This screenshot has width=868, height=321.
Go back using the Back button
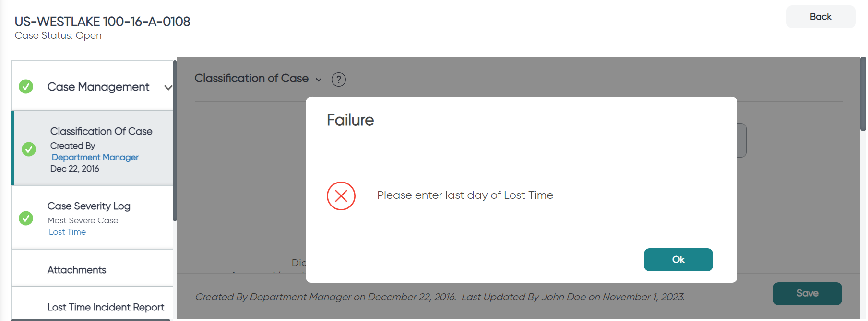[x=820, y=17]
